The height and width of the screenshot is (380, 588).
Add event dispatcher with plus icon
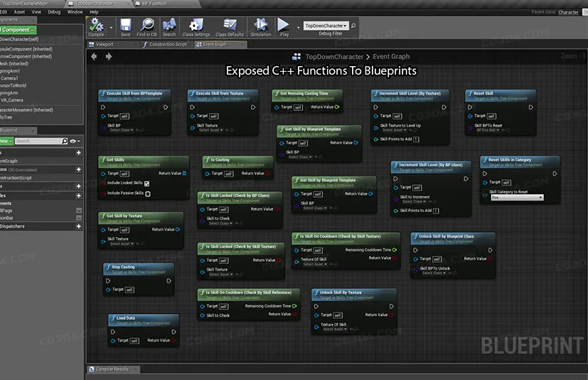(78, 226)
